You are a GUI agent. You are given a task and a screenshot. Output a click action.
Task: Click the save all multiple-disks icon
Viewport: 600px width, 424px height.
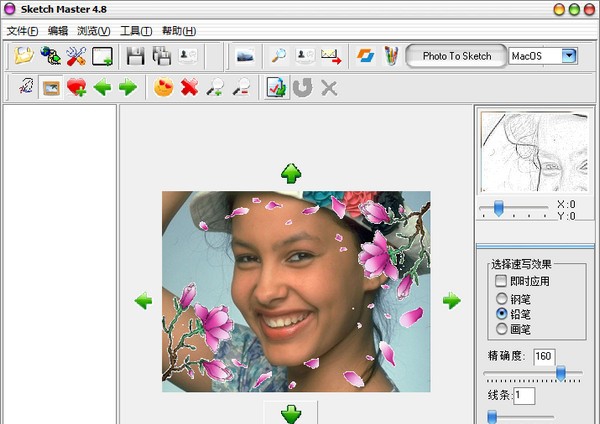point(161,56)
